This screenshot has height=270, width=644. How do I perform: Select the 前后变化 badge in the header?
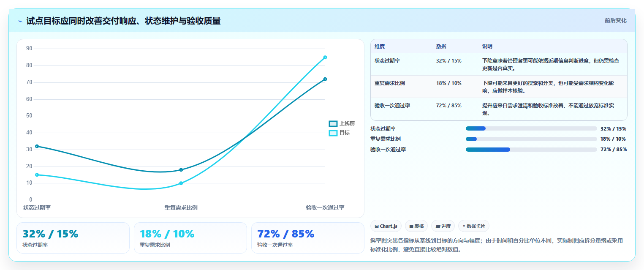coord(615,20)
